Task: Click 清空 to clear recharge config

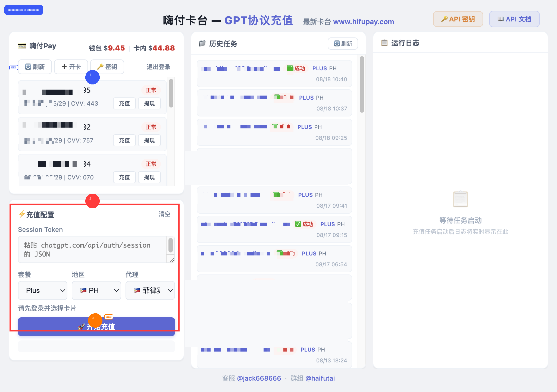Action: click(165, 214)
